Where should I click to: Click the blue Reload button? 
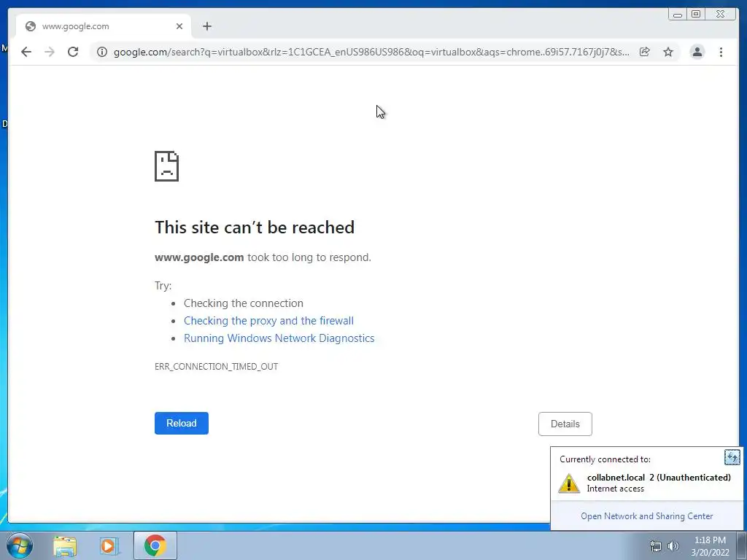pyautogui.click(x=182, y=423)
